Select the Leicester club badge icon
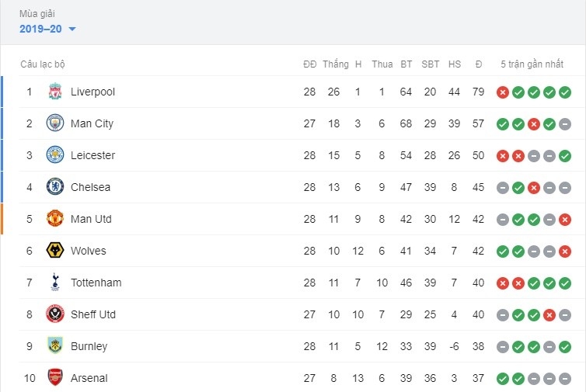Screen dimensions: 586x392 pos(54,155)
